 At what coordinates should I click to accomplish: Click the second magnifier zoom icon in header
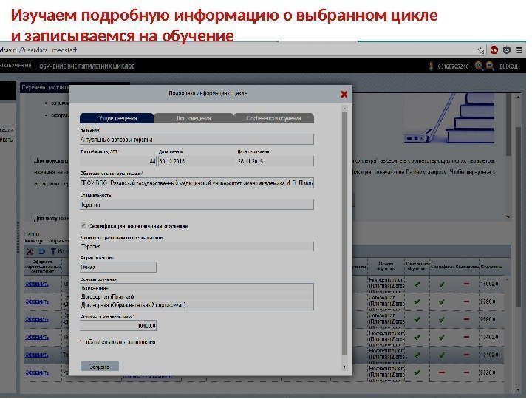[490, 66]
